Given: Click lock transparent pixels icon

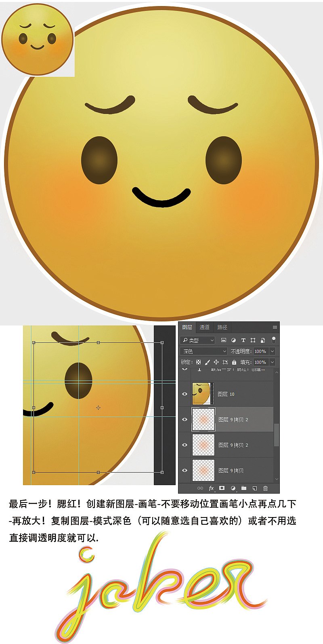Looking at the screenshot, I should 198,362.
